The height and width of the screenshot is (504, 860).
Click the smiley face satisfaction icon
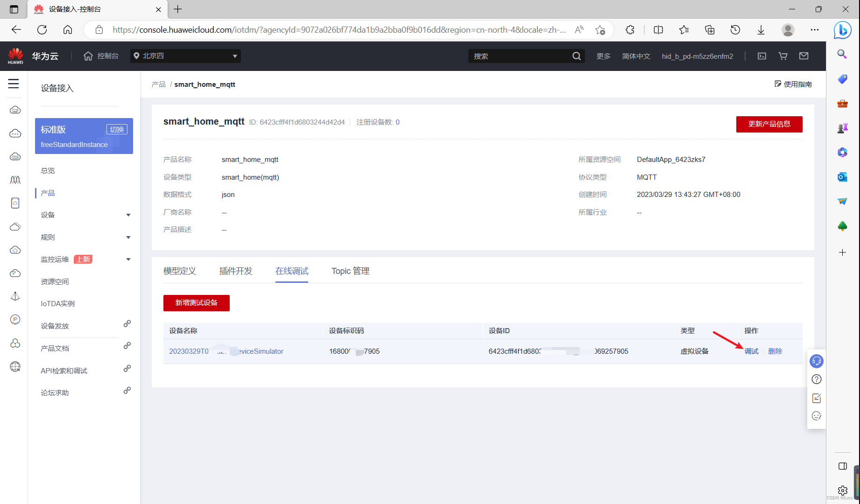pyautogui.click(x=817, y=416)
